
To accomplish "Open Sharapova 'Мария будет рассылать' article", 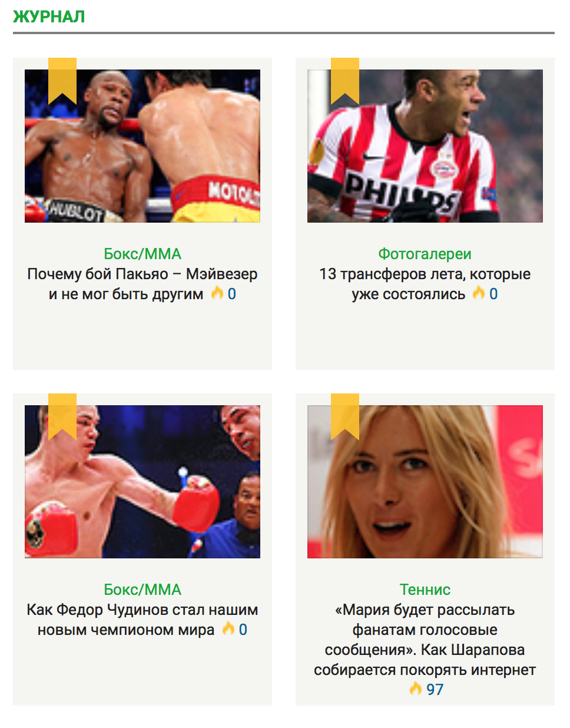I will pyautogui.click(x=425, y=640).
